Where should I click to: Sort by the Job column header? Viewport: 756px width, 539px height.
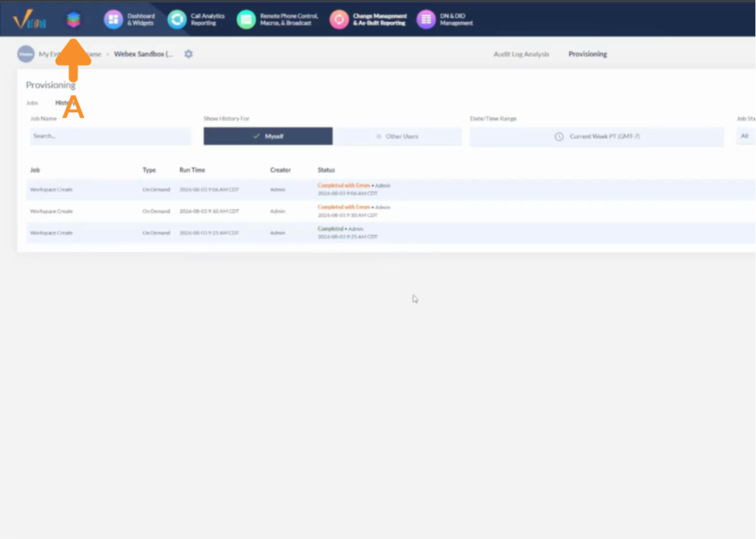[36, 170]
